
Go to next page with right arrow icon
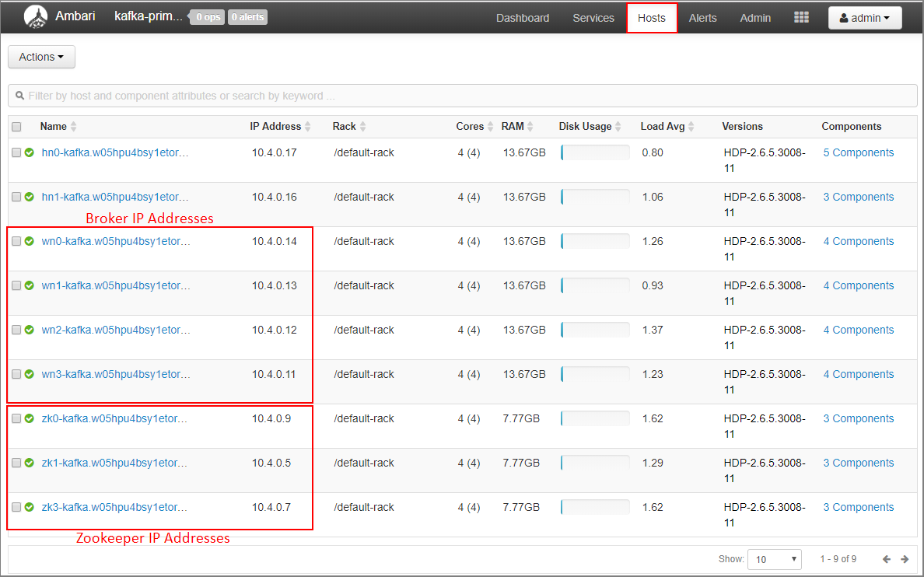905,558
